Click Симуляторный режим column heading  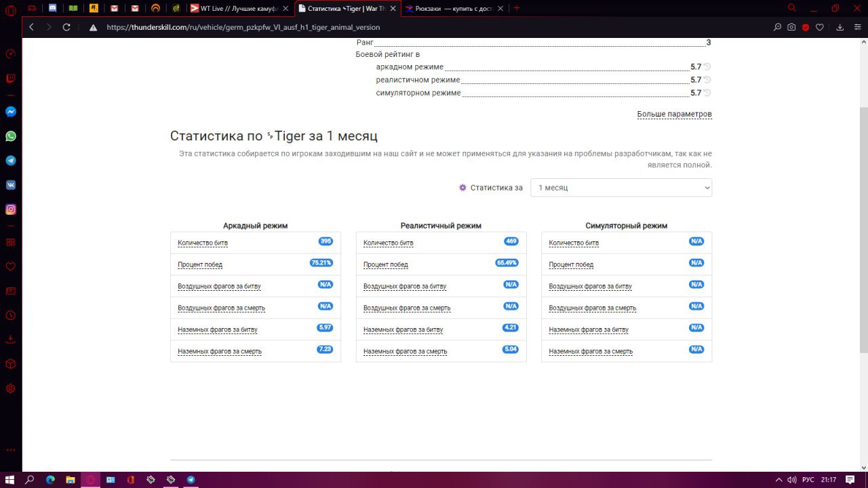tap(627, 226)
